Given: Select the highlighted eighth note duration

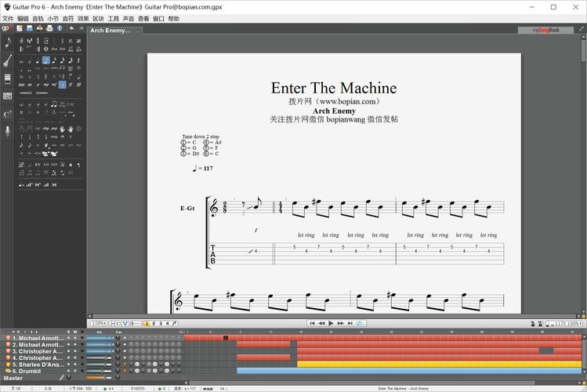Looking at the screenshot, I should tap(46, 60).
